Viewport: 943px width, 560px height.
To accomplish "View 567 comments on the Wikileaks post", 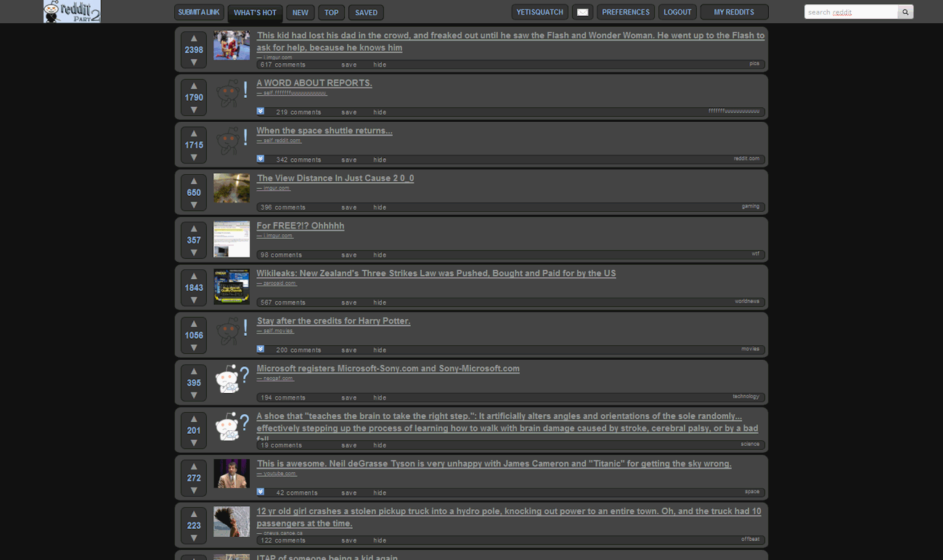I will [283, 302].
